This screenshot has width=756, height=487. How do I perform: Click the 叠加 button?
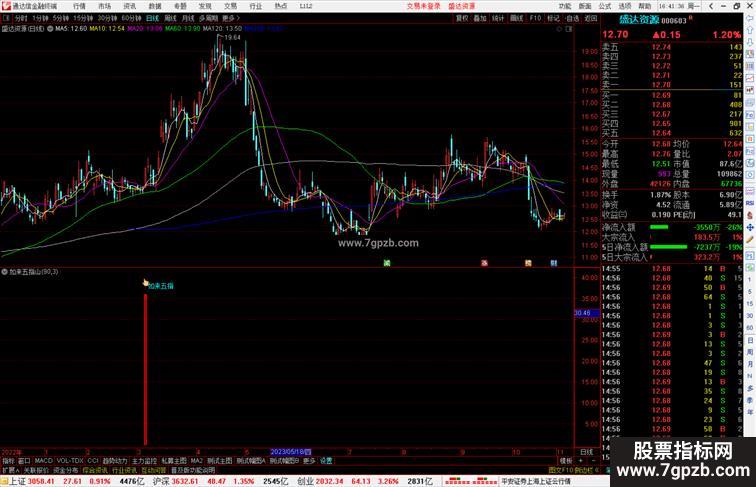480,18
